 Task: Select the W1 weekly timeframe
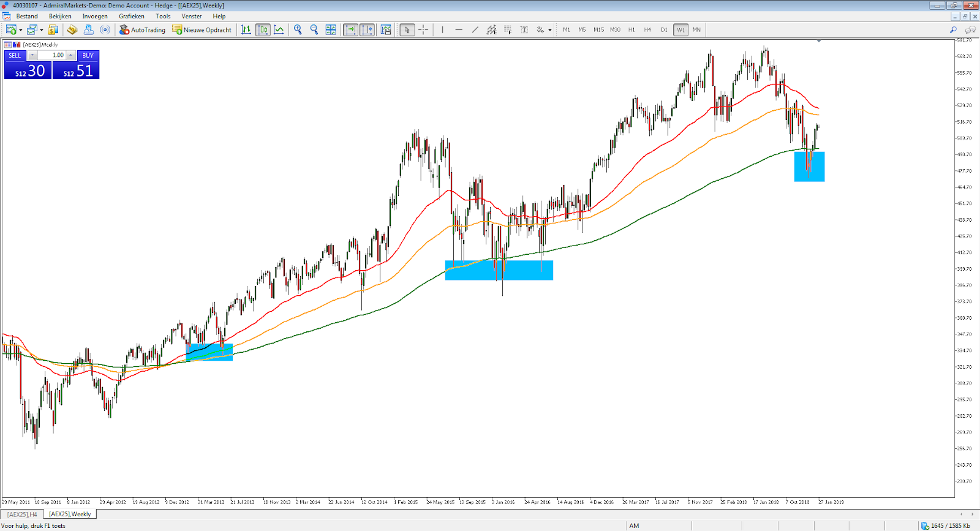(x=680, y=29)
